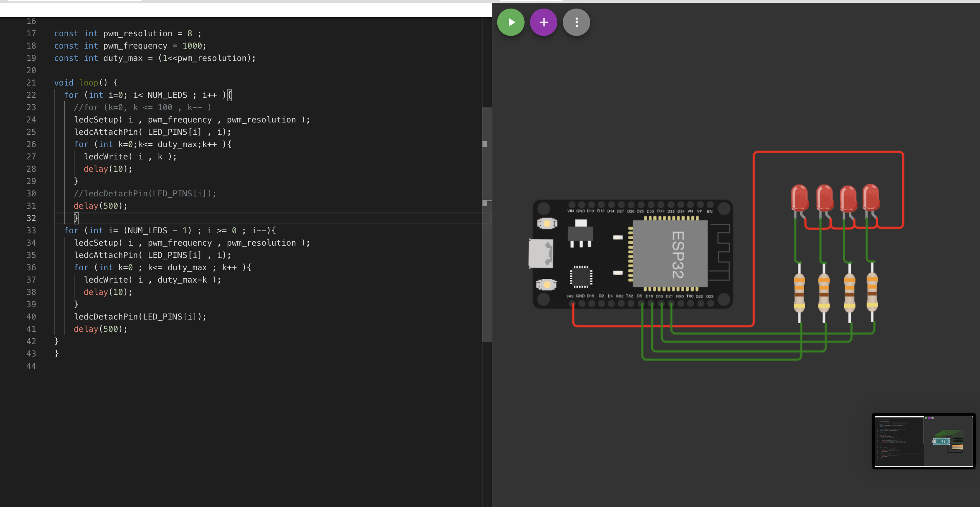Click ledcDetachPin(LED_PINS[i]) on line 40

(140, 317)
